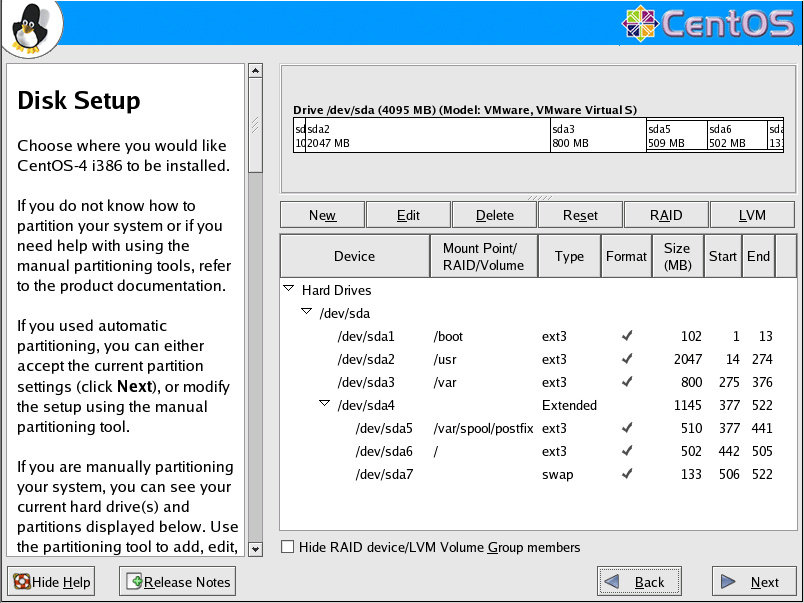Enable Hide RAID device/LVM Volume Group members
Image resolution: width=804 pixels, height=603 pixels.
click(x=288, y=547)
